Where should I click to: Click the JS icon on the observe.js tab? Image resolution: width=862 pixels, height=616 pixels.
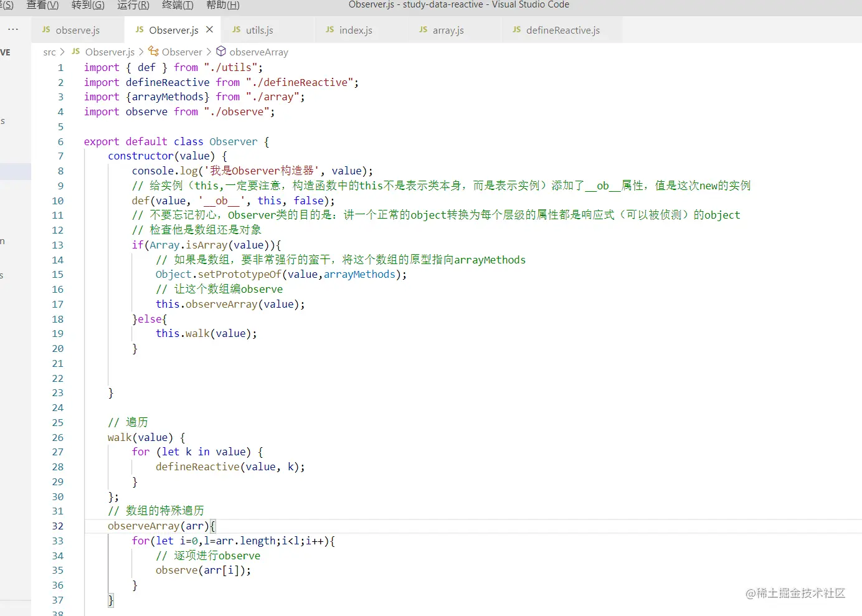46,29
